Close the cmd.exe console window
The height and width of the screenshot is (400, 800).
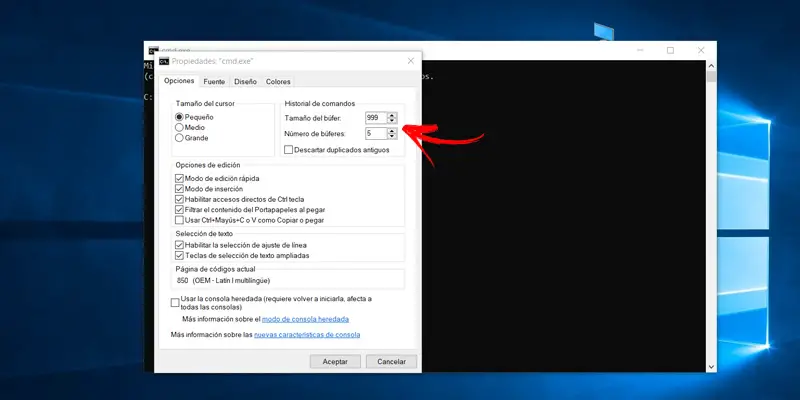coord(701,50)
